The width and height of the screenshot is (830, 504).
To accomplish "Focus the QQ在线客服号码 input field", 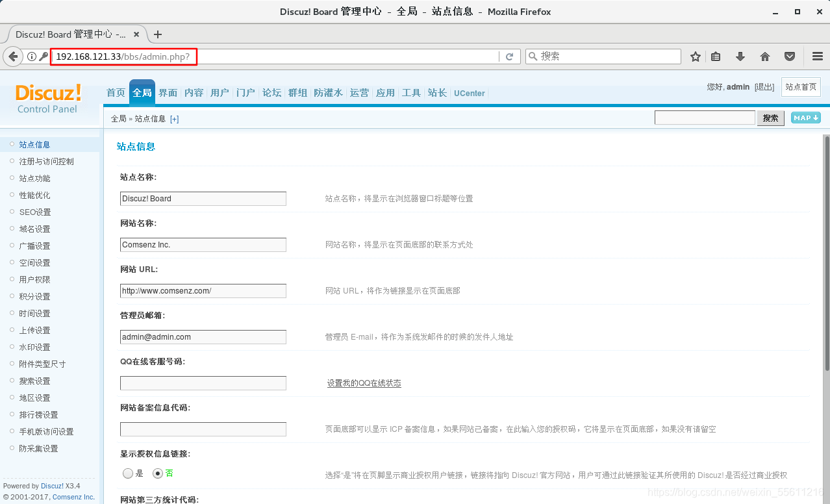I will click(x=203, y=383).
